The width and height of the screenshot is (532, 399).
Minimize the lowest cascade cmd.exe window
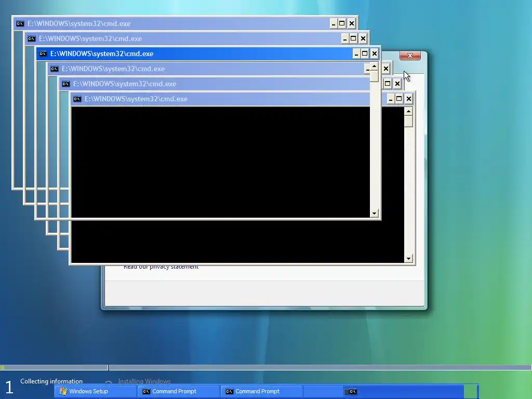pos(391,99)
